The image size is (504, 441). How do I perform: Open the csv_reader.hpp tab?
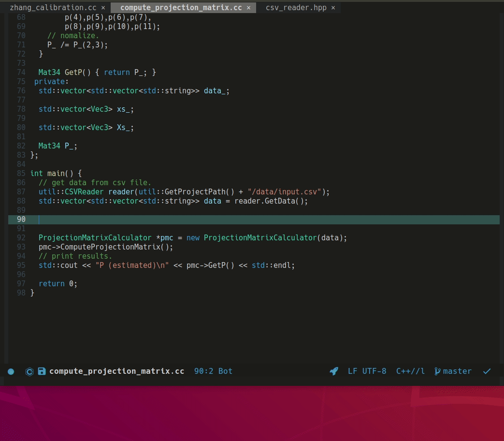[296, 7]
